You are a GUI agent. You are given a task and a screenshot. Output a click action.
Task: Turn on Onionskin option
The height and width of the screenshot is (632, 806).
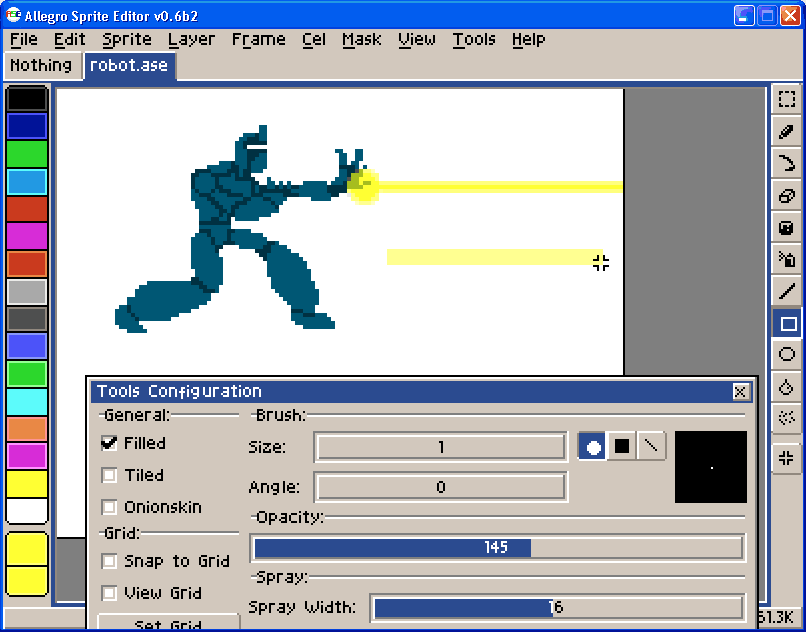109,507
